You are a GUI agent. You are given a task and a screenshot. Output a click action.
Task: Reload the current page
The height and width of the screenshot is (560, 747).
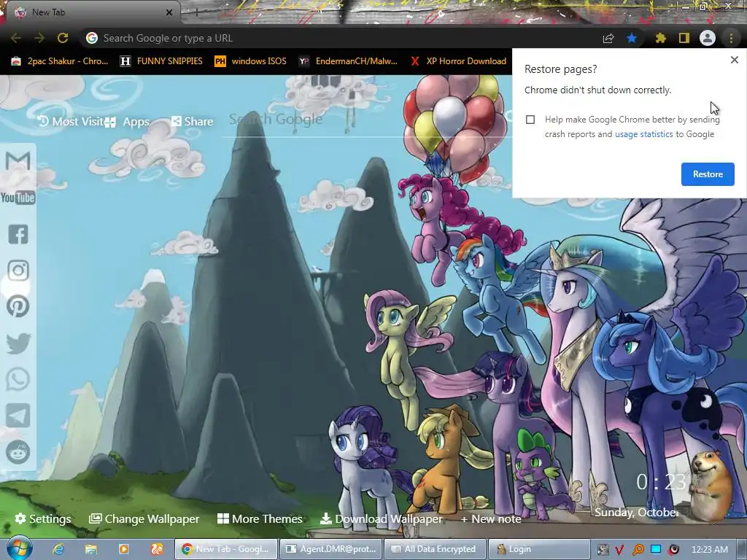coord(63,38)
